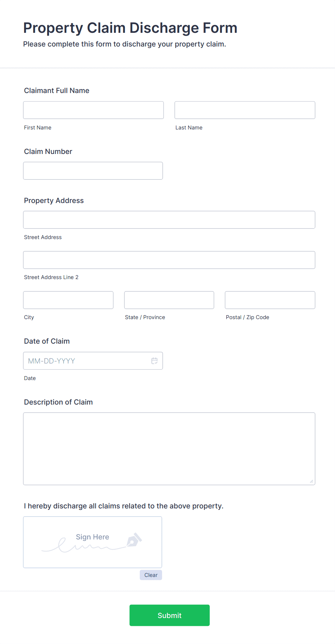Click the State / Province field
The width and height of the screenshot is (335, 644).
point(169,300)
